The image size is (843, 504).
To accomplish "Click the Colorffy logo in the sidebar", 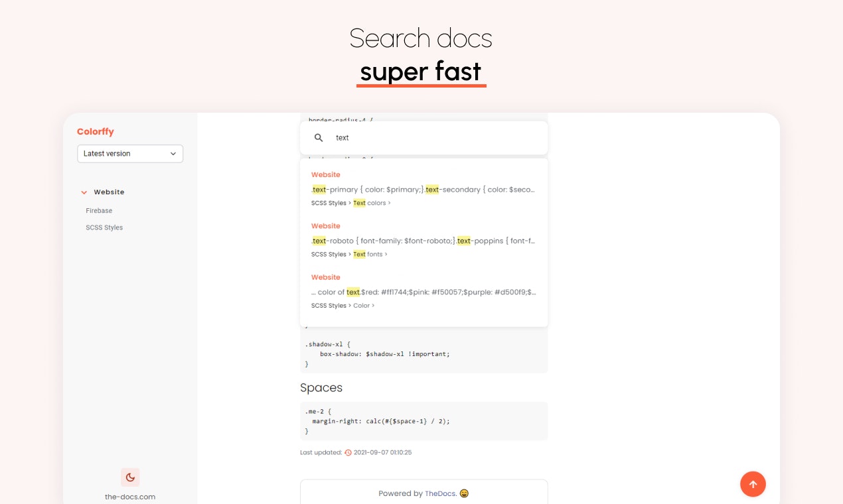I will click(x=95, y=131).
